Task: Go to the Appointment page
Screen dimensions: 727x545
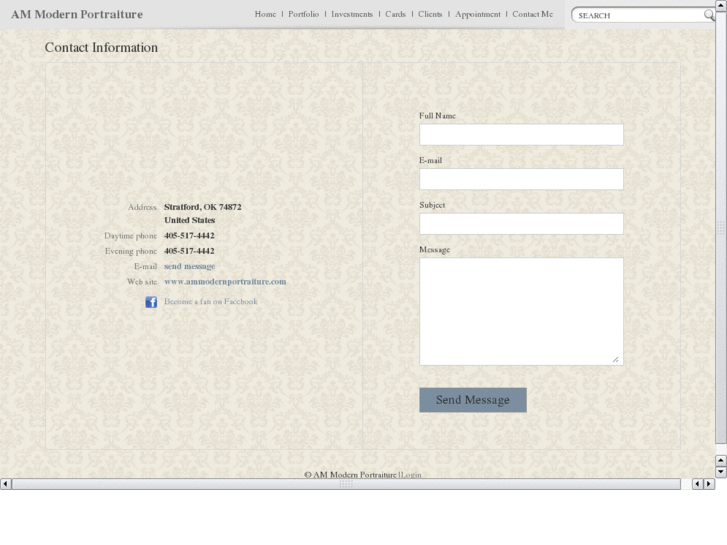Action: tap(478, 14)
